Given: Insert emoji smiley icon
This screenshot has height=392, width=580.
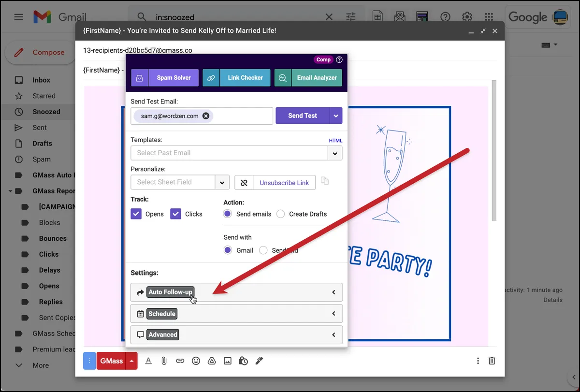Looking at the screenshot, I should tap(196, 361).
